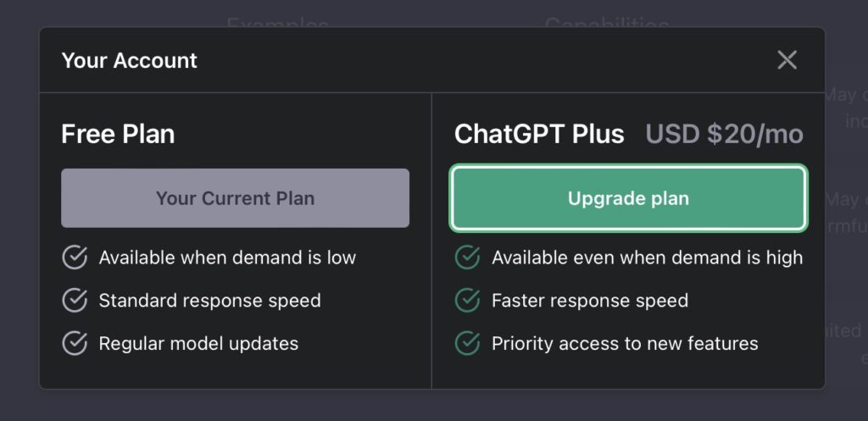Viewport: 868px width, 421px height.
Task: Click checkmark icon beside Available when demand is low
Action: pyautogui.click(x=75, y=258)
